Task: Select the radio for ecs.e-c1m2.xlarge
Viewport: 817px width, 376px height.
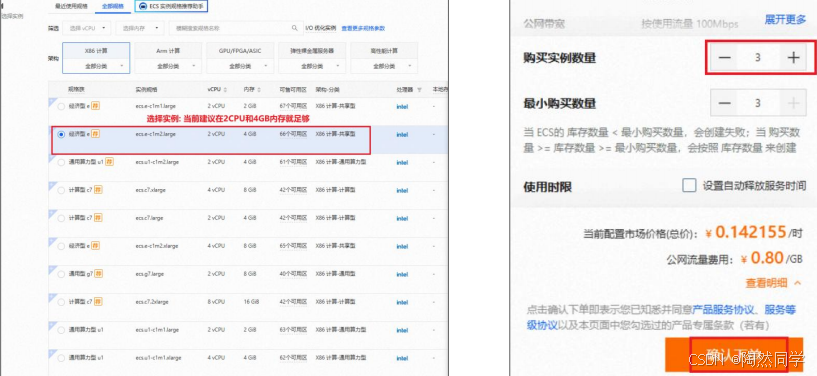Action: [x=61, y=246]
